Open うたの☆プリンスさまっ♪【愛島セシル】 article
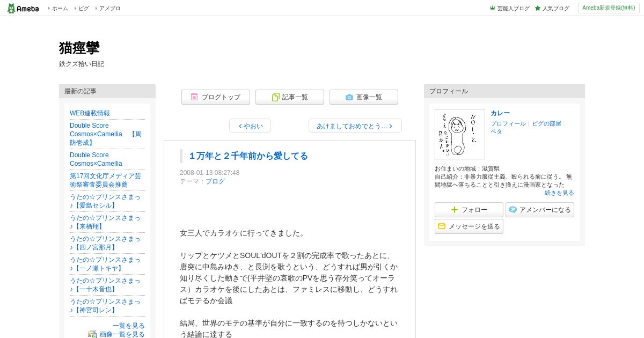Image resolution: width=644 pixels, height=338 pixels. click(x=106, y=201)
